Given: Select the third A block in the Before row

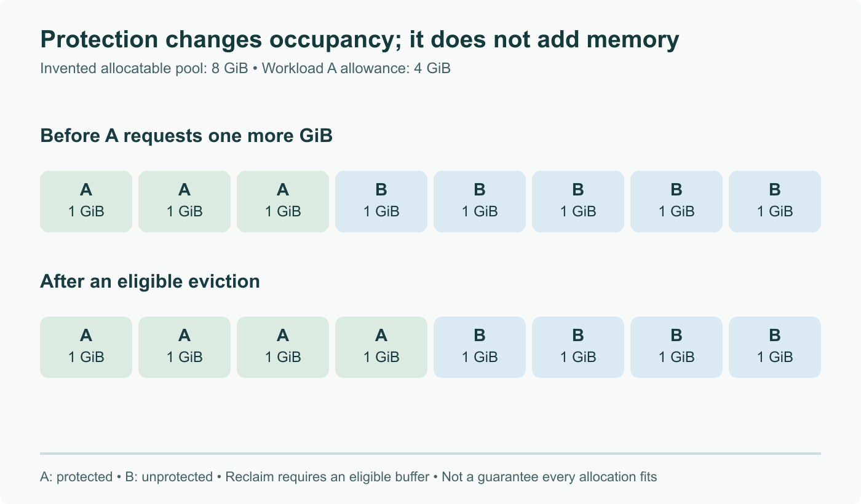Looking at the screenshot, I should pos(283,202).
